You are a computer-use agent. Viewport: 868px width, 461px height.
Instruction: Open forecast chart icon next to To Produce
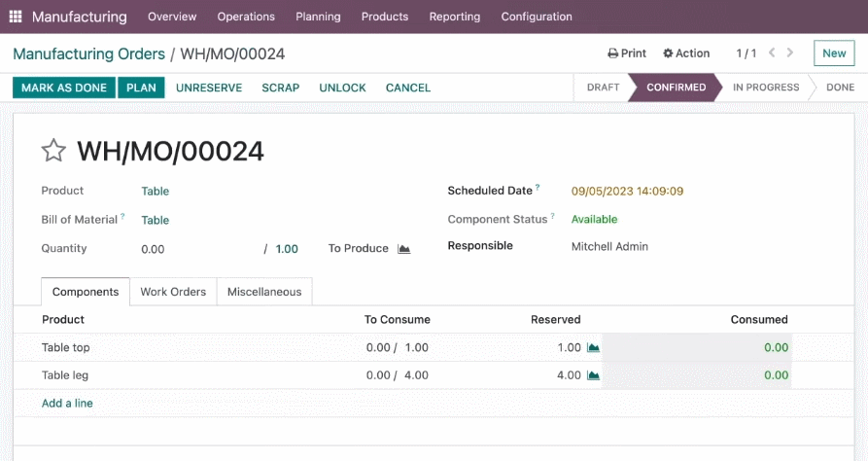404,249
